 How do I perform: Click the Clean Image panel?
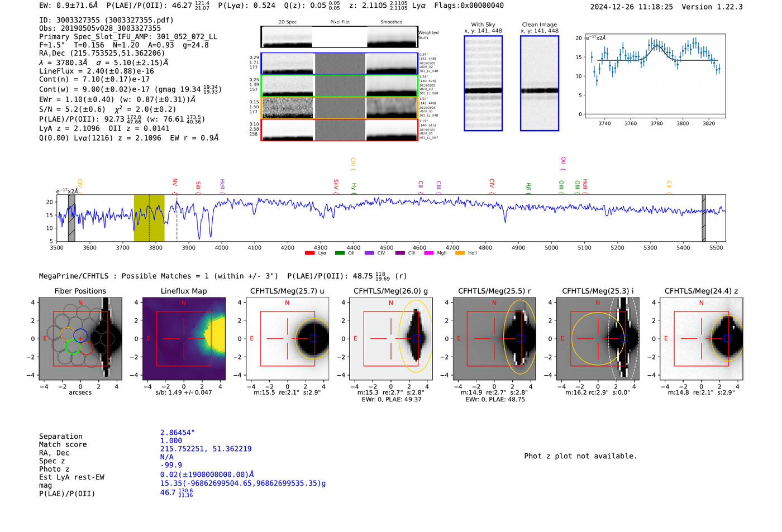[540, 83]
